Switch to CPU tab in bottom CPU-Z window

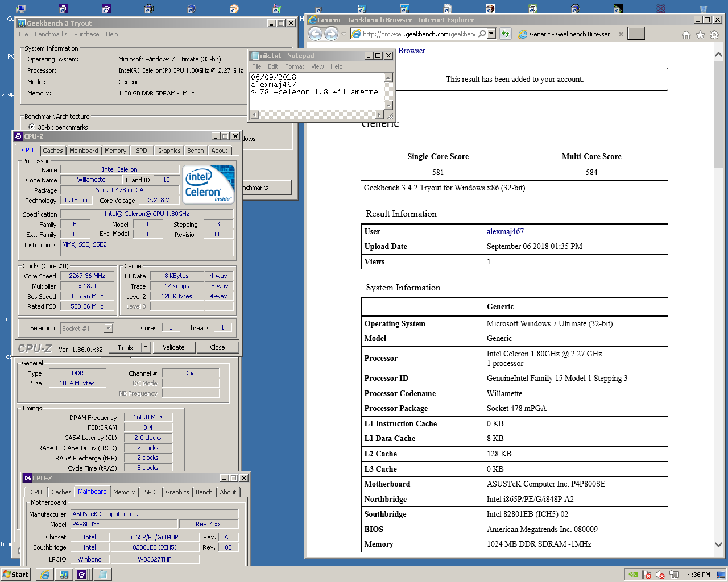(x=36, y=492)
